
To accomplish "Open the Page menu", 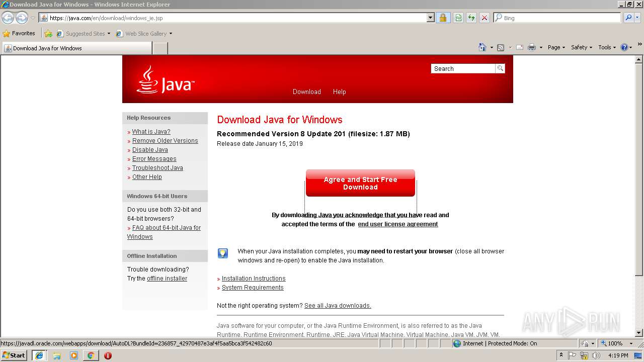I will point(556,47).
